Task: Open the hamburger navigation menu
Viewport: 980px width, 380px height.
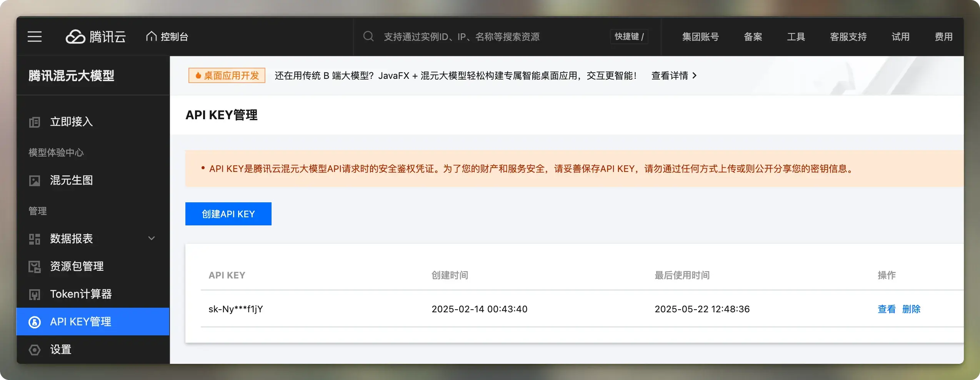Action: (x=35, y=37)
